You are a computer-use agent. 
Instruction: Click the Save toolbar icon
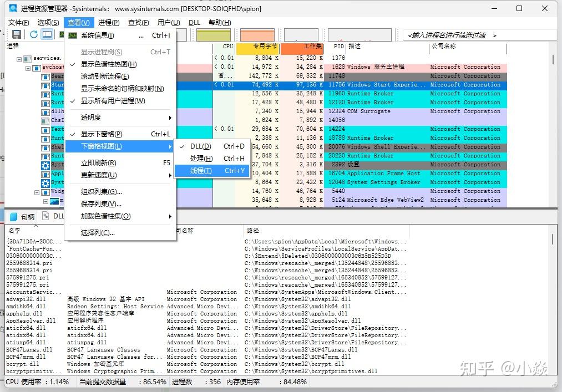click(x=16, y=33)
